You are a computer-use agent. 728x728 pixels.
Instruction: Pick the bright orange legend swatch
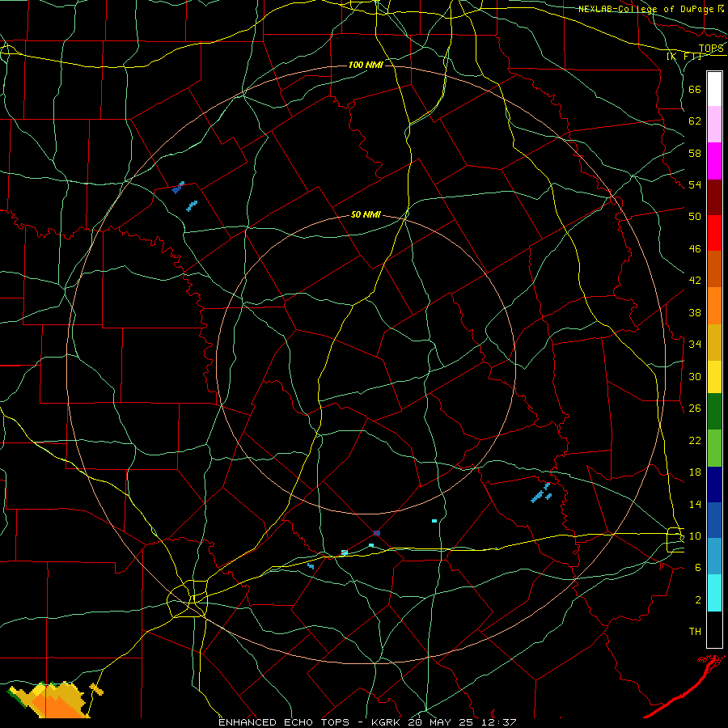click(714, 306)
